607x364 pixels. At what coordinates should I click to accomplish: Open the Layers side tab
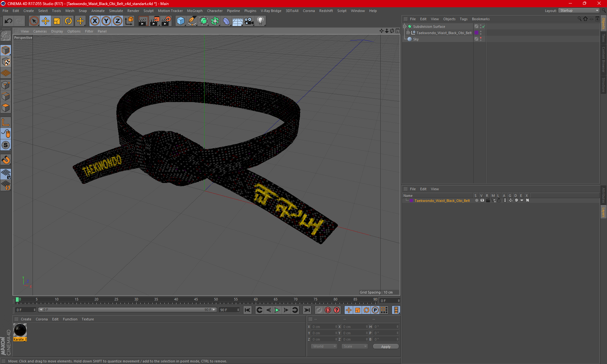tap(604, 212)
